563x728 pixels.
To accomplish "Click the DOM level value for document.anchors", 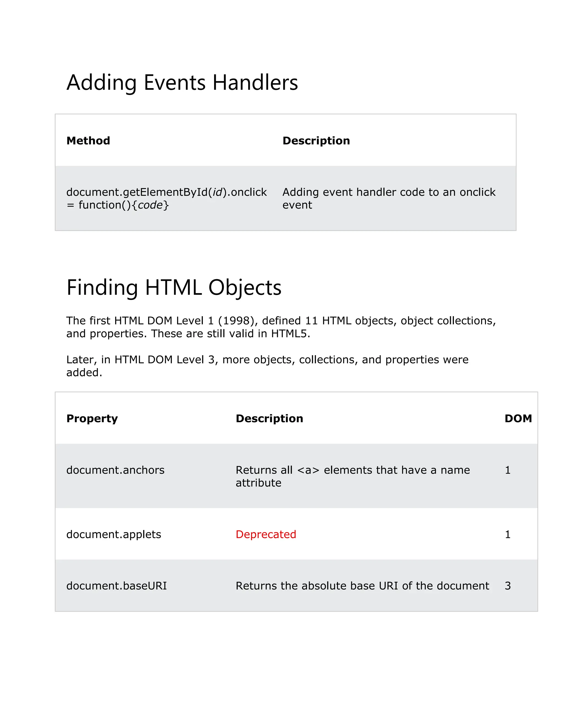I will tap(508, 470).
